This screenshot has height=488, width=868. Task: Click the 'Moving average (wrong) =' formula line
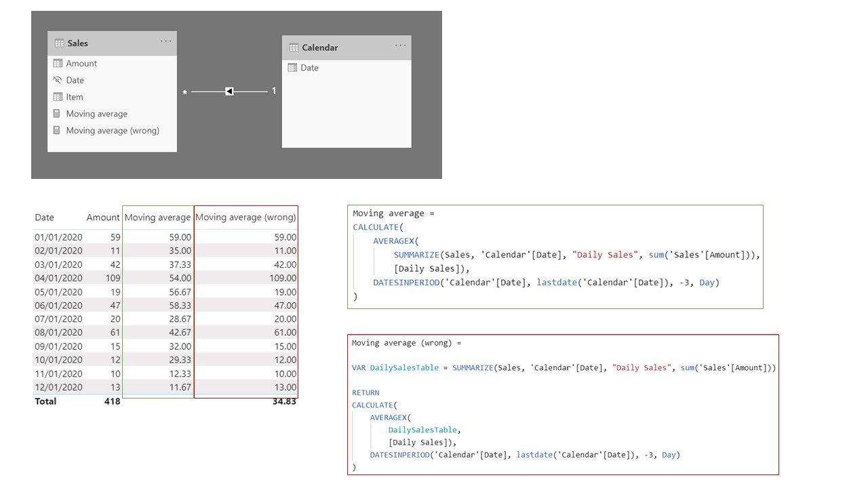pos(406,343)
